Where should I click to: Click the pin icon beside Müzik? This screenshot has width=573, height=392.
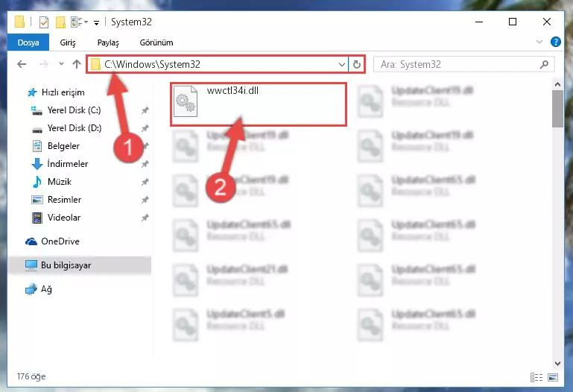[145, 182]
